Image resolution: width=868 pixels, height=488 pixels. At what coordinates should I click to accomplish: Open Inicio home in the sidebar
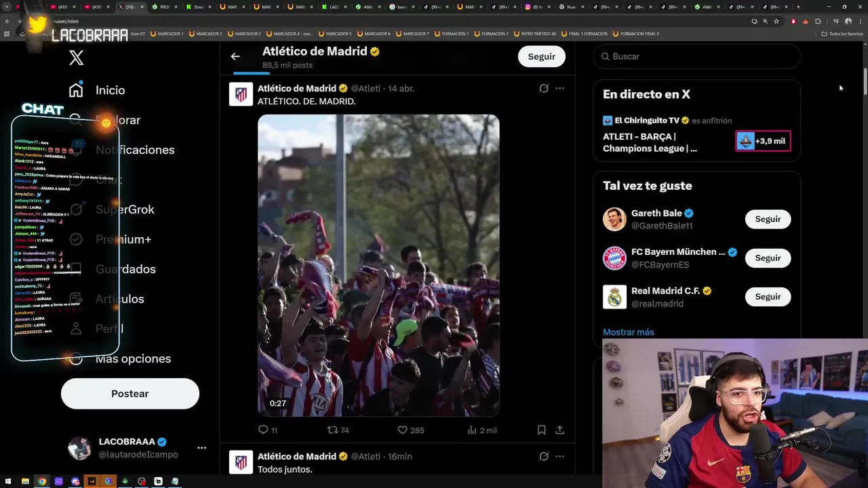96,90
